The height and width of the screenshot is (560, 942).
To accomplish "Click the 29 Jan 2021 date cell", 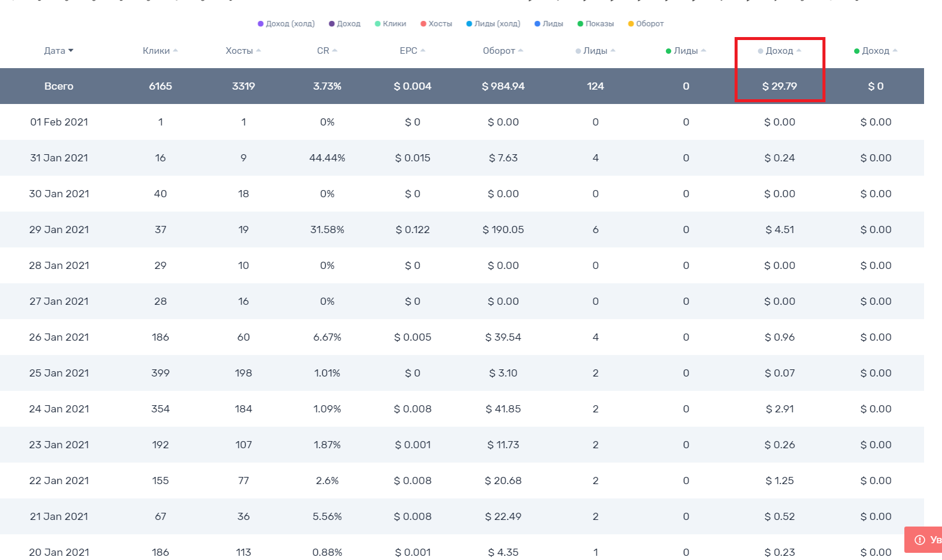I will click(59, 229).
